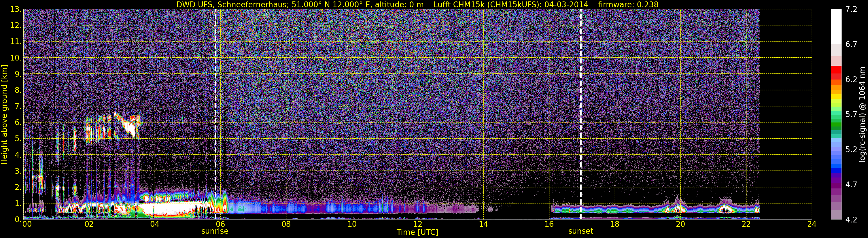Screen dimensions: 868x238
Task: Click the colorbar tick value 4.7
Action: (851, 185)
